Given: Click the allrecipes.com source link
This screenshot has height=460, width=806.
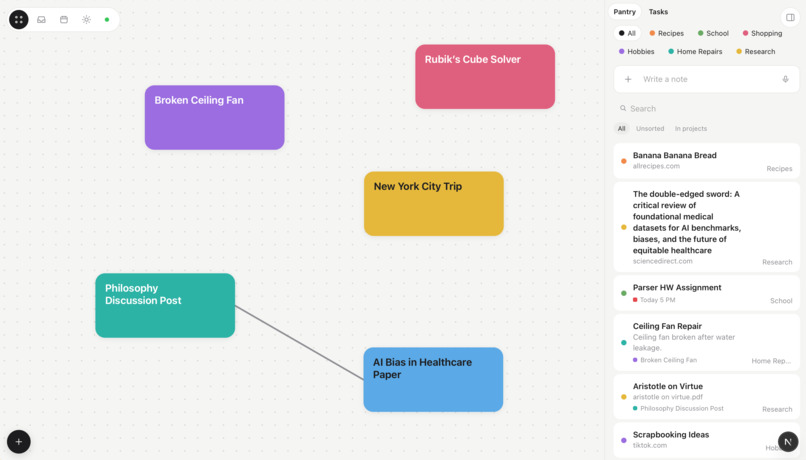Looking at the screenshot, I should pyautogui.click(x=656, y=166).
